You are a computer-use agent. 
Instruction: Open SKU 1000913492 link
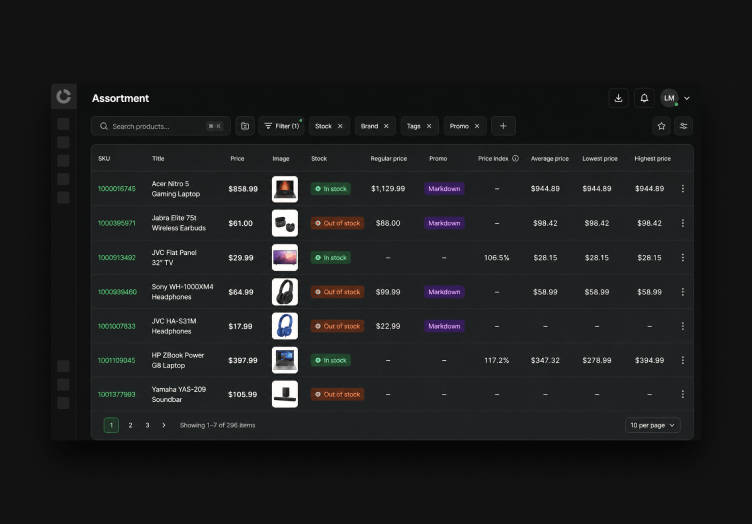point(117,258)
